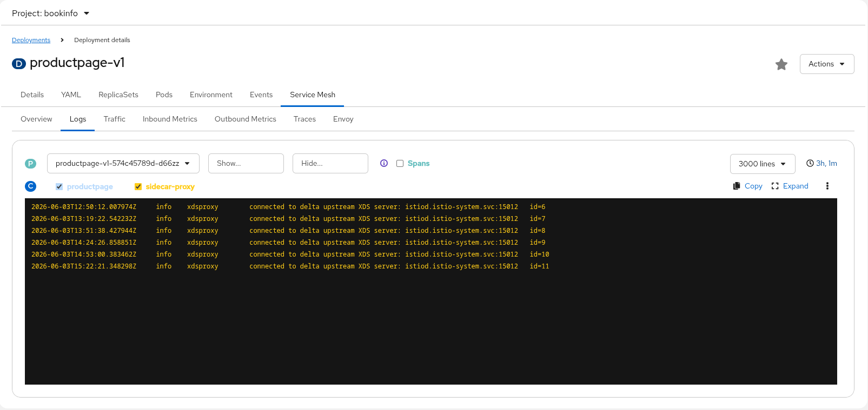Open the Project: bookinfo dropdown

50,13
